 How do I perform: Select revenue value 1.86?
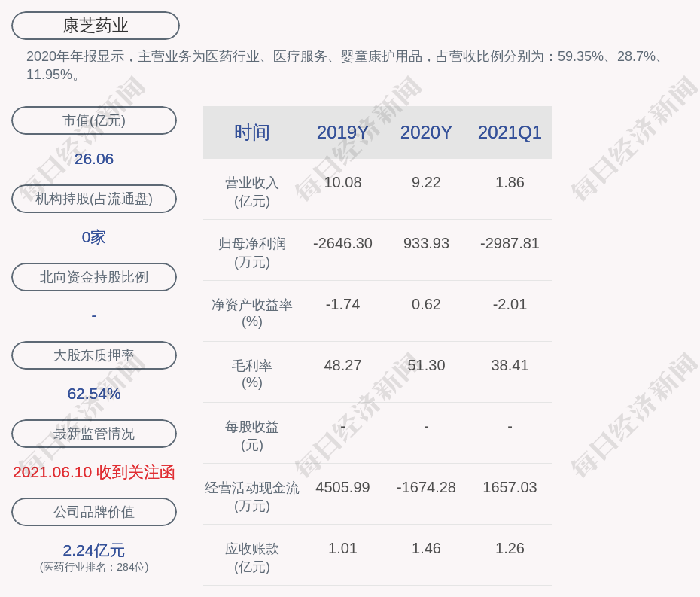pyautogui.click(x=510, y=183)
